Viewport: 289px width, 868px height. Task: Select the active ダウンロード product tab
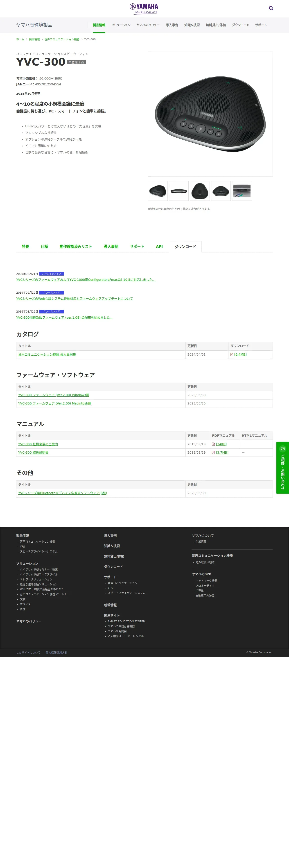coord(185,247)
